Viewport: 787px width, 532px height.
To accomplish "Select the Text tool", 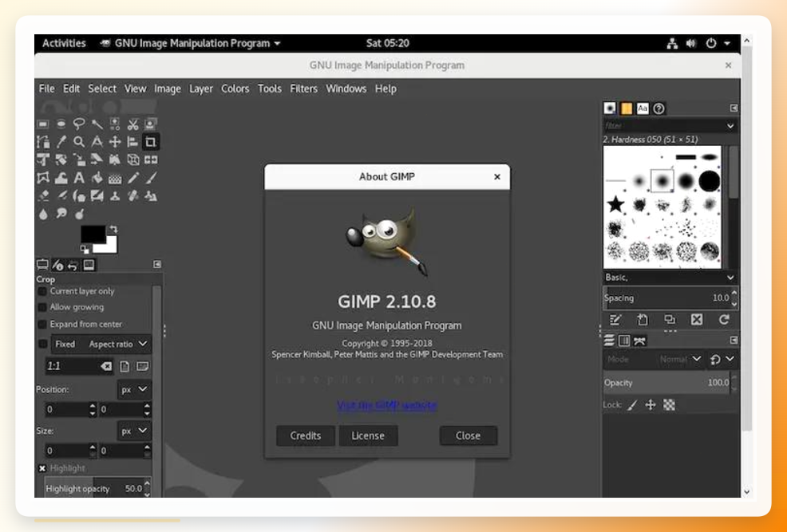I will pos(79,178).
